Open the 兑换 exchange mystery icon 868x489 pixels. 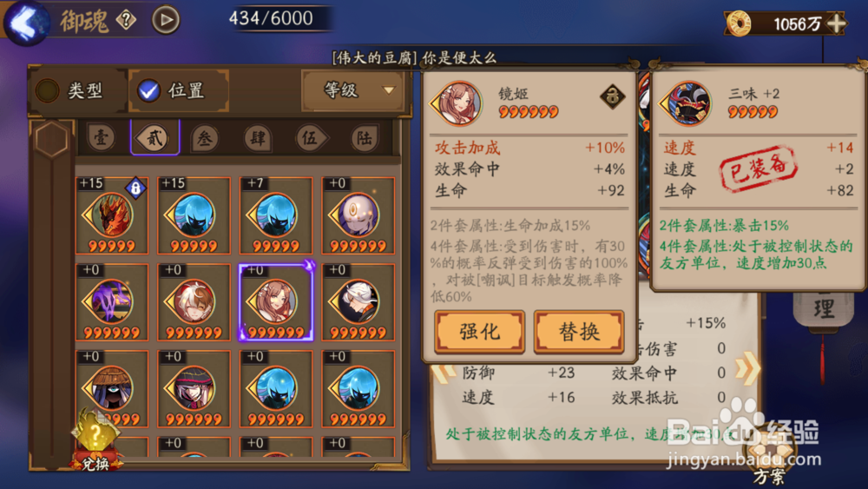point(95,440)
